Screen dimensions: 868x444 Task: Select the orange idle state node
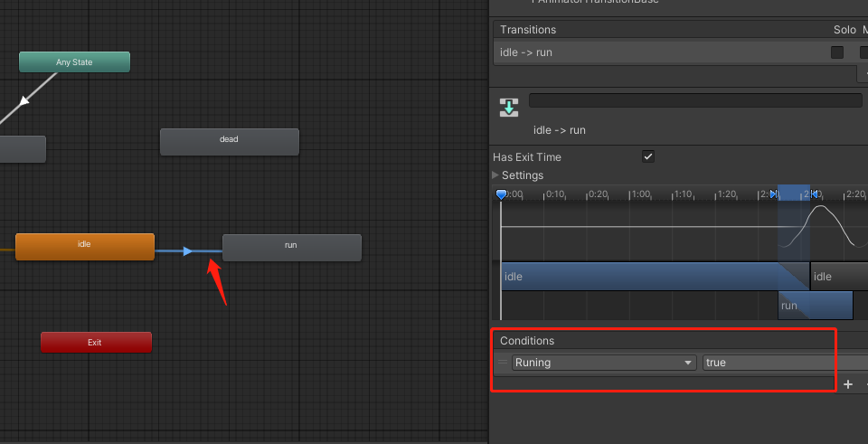click(x=85, y=246)
